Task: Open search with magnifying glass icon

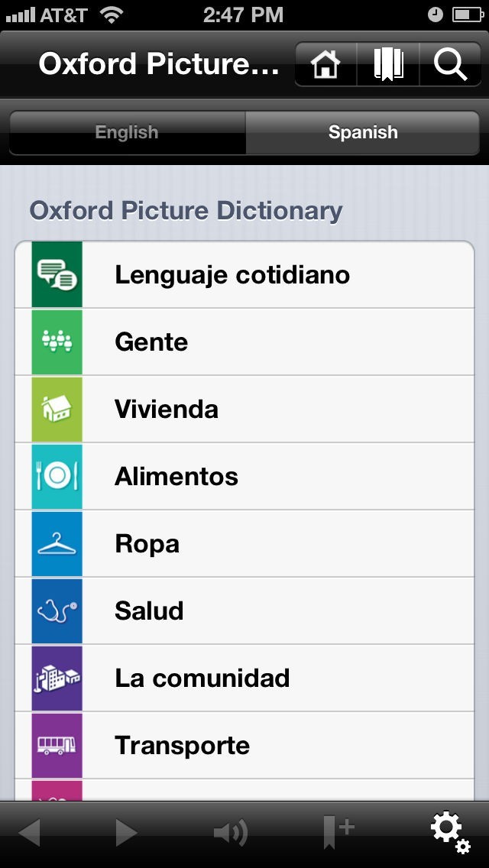Action: 450,64
